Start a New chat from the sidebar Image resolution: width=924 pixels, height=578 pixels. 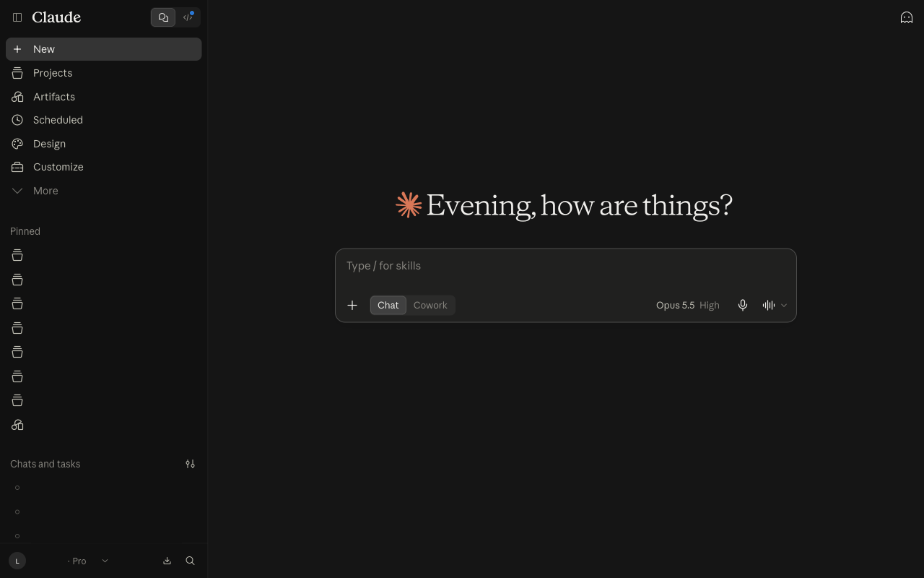coord(103,49)
